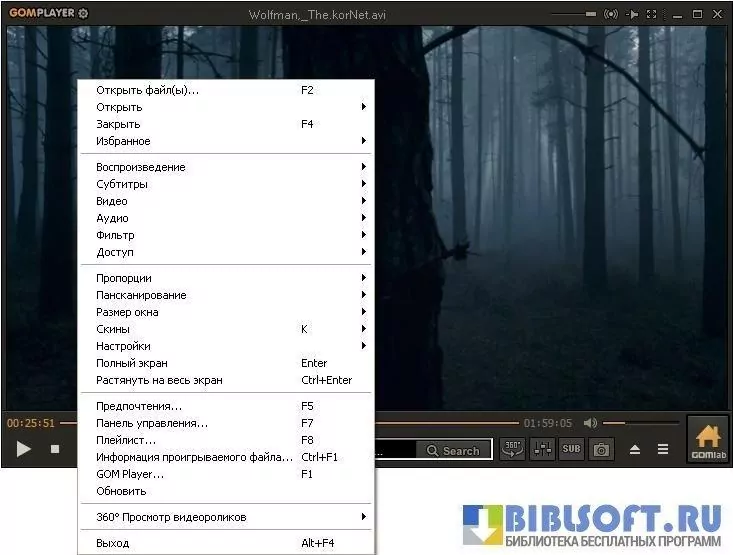Click the gear icon next to GOM Player logo
This screenshot has height=555, width=733.
click(x=82, y=13)
